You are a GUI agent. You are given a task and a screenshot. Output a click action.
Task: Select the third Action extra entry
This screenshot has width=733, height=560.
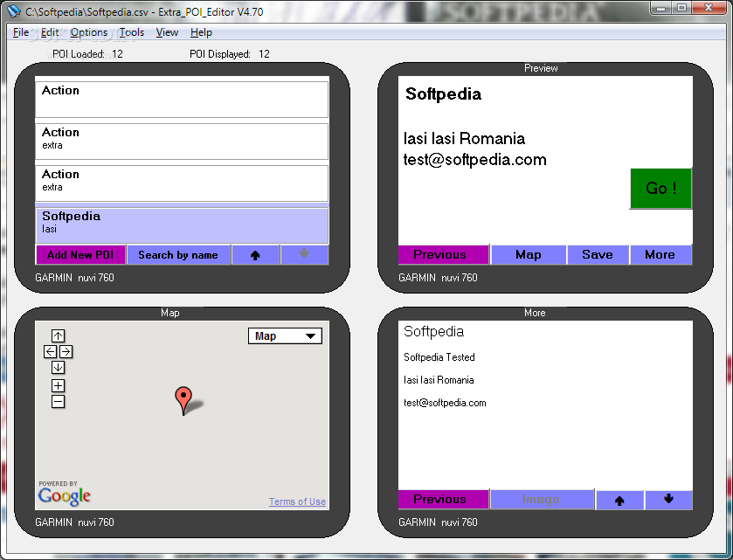click(x=182, y=183)
